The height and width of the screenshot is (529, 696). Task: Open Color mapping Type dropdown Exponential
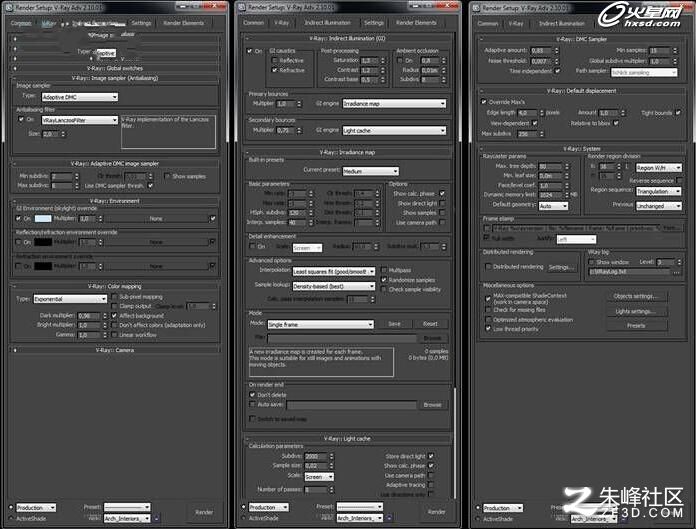coord(71,299)
